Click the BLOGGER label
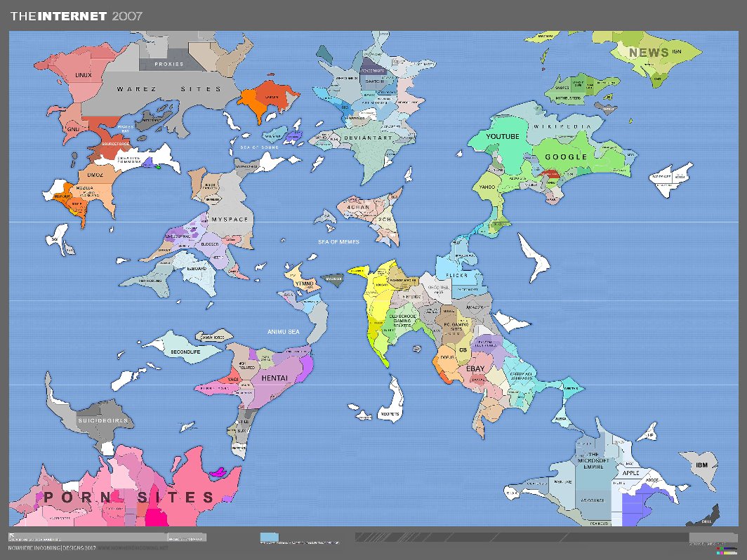 (x=210, y=244)
